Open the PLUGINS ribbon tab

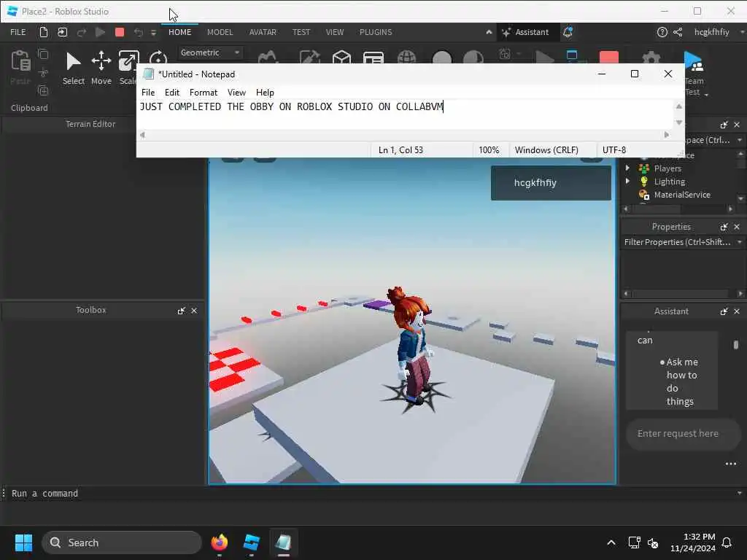click(x=376, y=32)
